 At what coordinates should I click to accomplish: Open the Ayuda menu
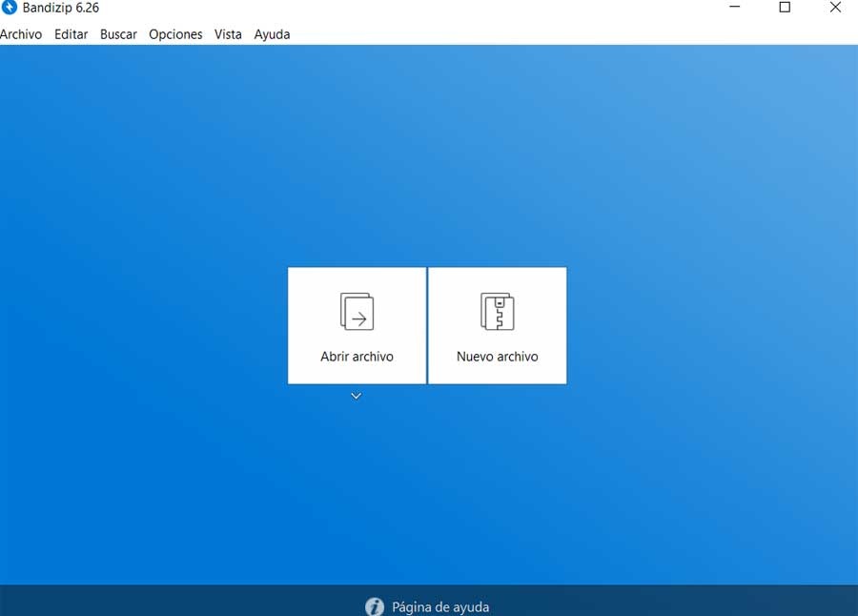[x=272, y=34]
